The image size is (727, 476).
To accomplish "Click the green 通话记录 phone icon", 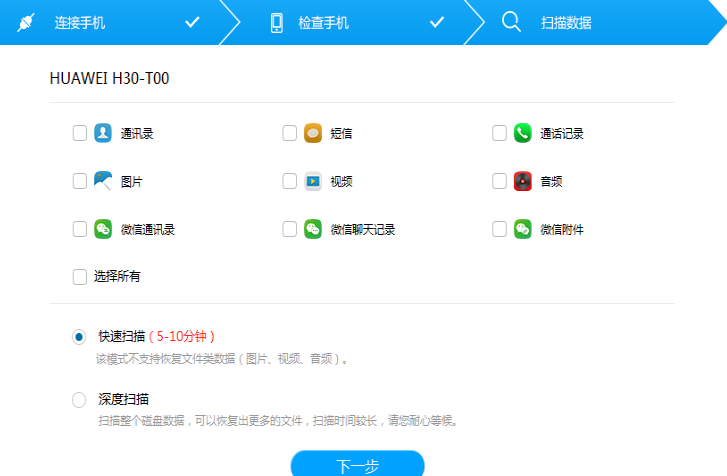I will pos(523,133).
